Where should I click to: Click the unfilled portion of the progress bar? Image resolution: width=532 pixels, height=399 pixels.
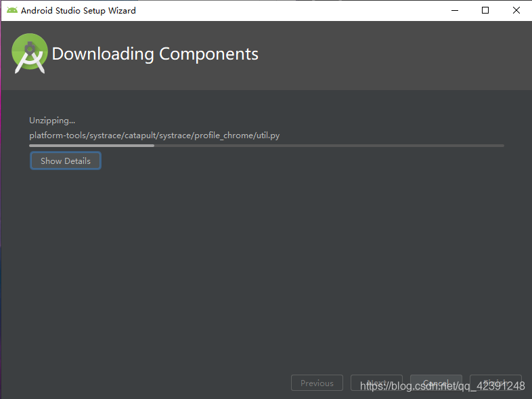pos(328,145)
